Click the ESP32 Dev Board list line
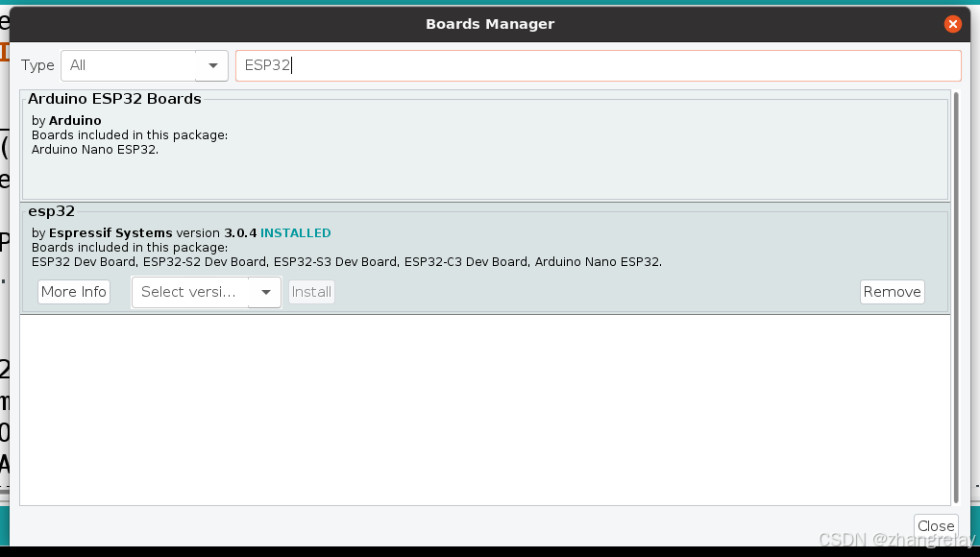 click(x=347, y=261)
